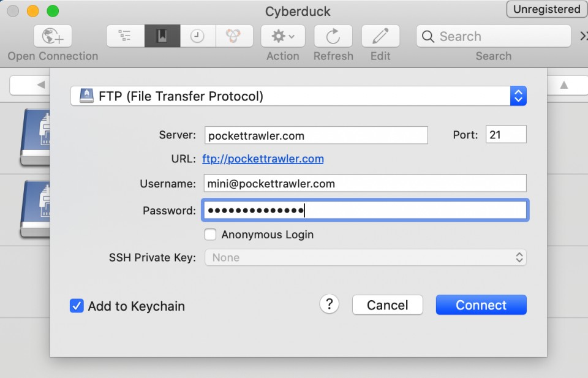Cancel the connection dialog
This screenshot has height=378, width=588.
point(387,305)
